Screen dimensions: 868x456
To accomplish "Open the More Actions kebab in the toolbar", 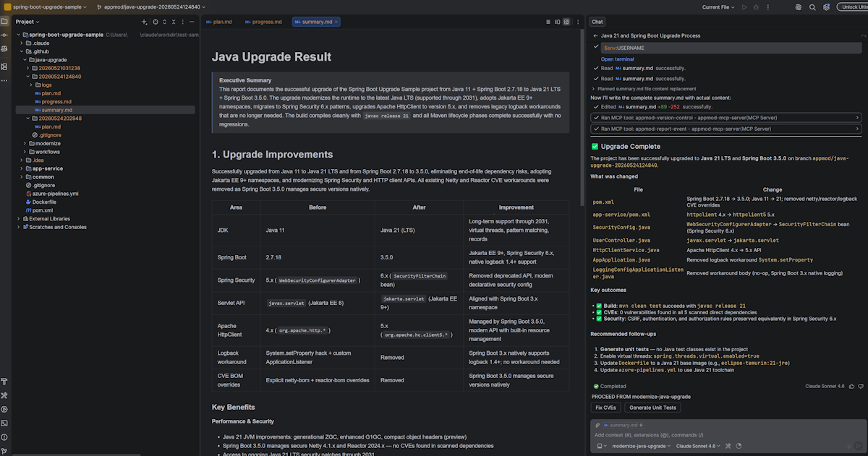I will [767, 7].
